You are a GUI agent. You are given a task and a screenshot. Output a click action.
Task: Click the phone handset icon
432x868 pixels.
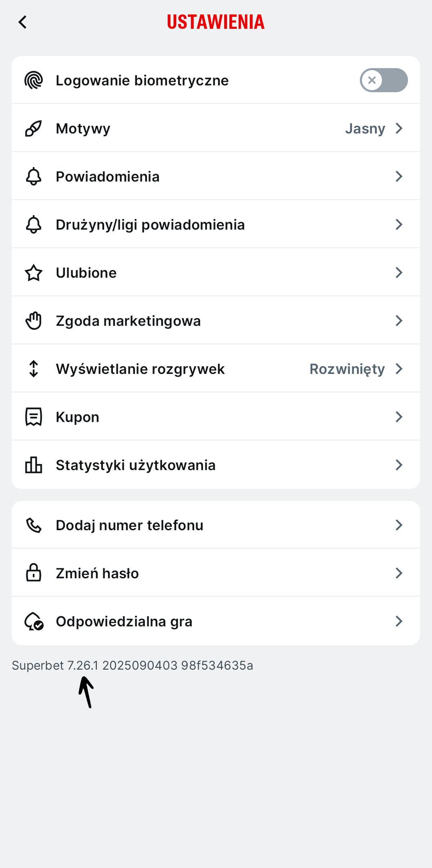34,525
